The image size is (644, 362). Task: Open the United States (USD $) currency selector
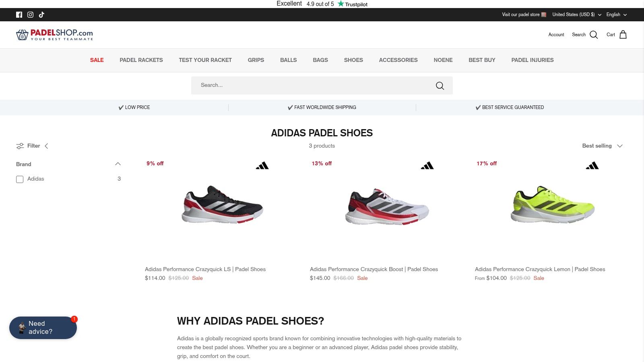click(x=576, y=15)
